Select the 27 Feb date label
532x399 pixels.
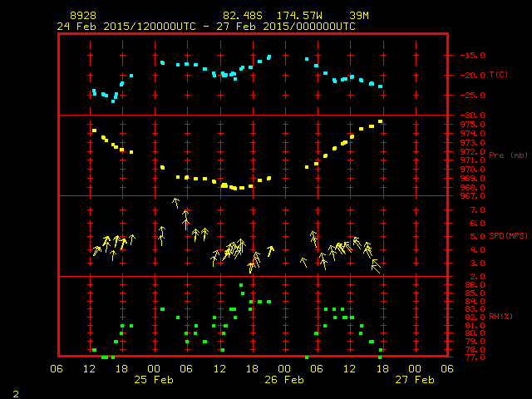point(414,380)
